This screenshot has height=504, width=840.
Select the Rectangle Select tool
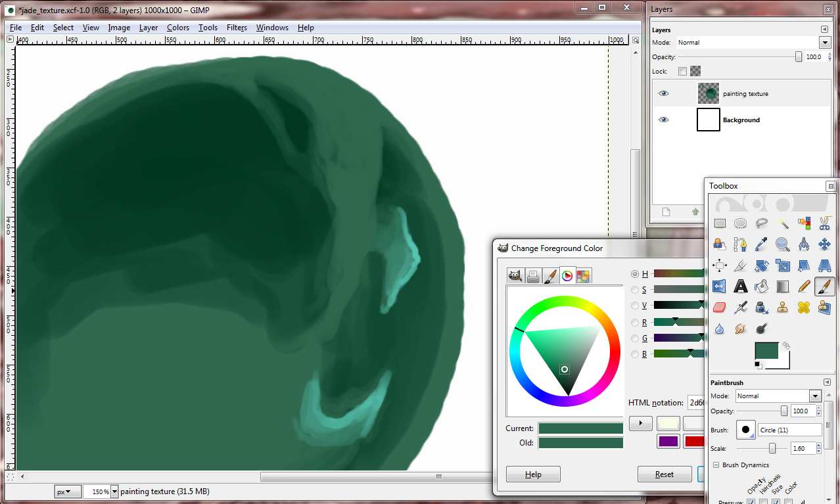click(719, 223)
